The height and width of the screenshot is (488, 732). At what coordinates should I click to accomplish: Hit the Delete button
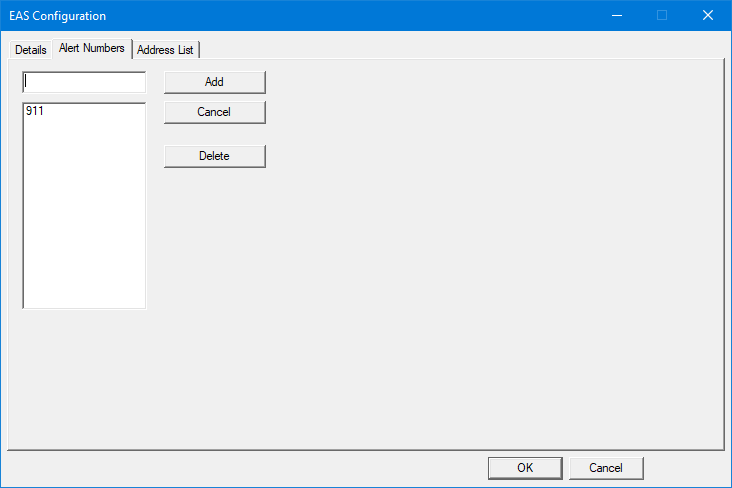pos(214,156)
